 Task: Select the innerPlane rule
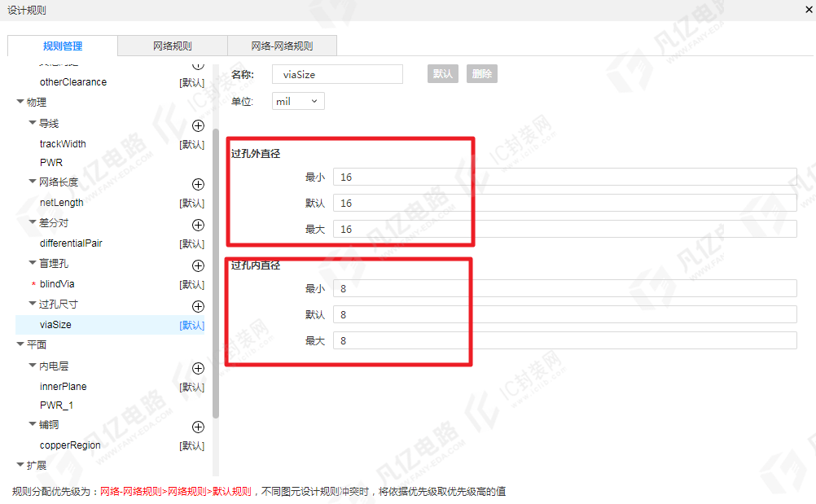tap(64, 387)
